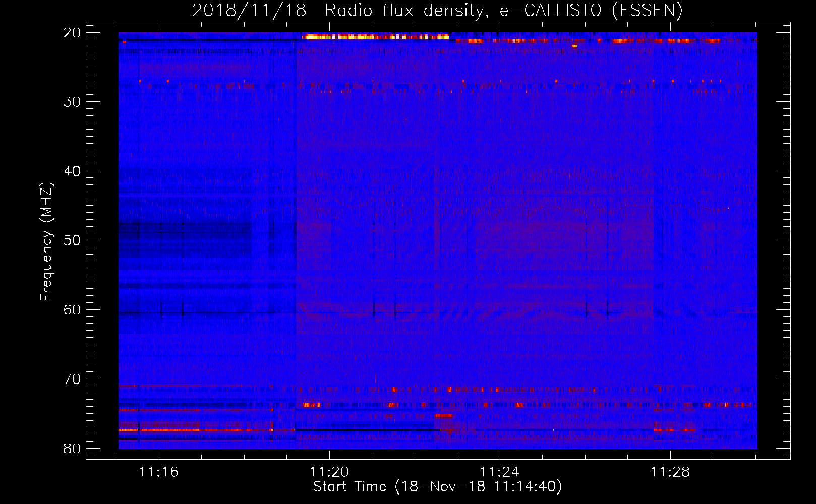816x504 pixels.
Task: Click the 80 frequency tick label
Action: pos(73,449)
